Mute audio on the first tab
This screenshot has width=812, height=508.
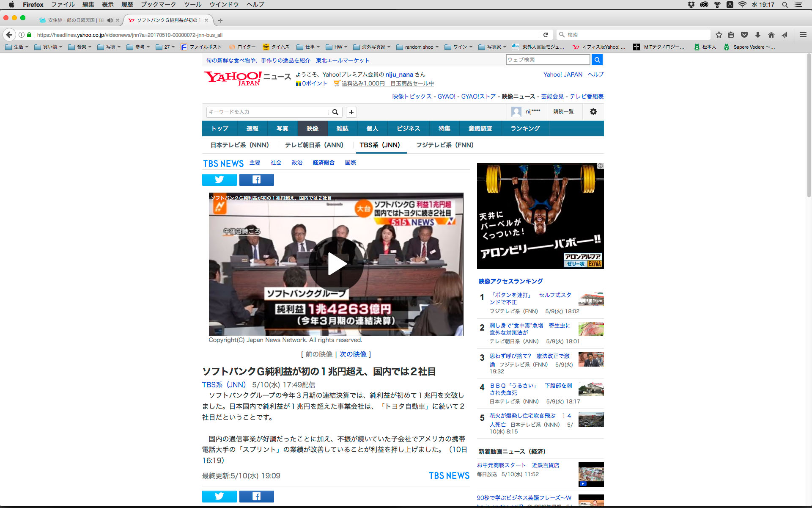[x=110, y=20]
